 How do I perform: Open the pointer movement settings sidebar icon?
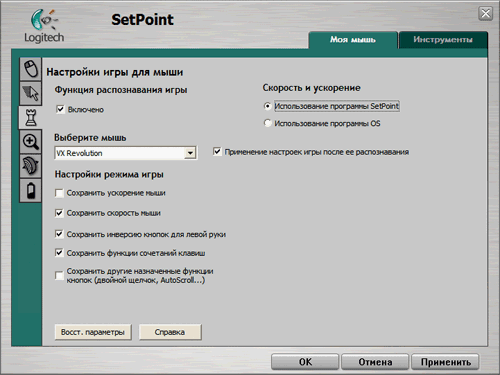point(31,93)
